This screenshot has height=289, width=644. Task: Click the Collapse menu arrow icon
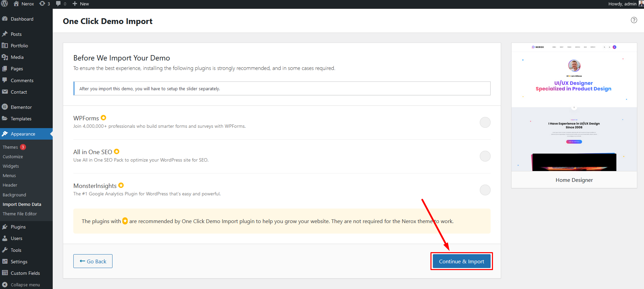(5, 285)
